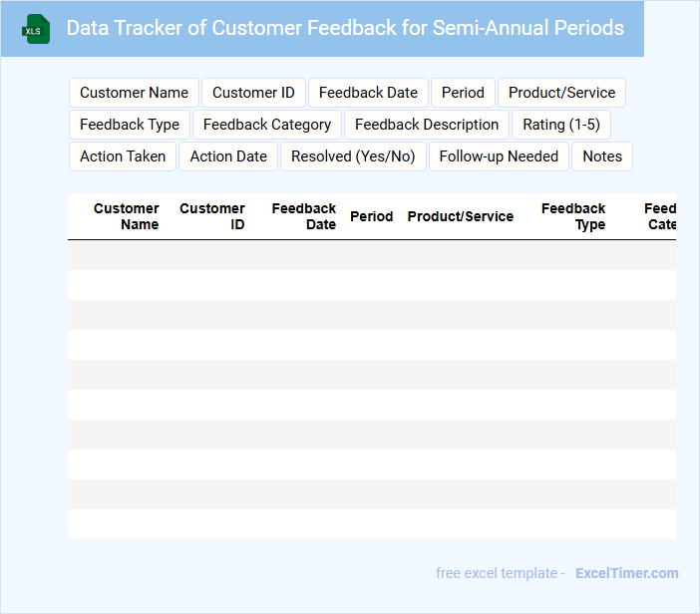Click the green XLS file icon
This screenshot has height=614, width=700.
pyautogui.click(x=35, y=29)
